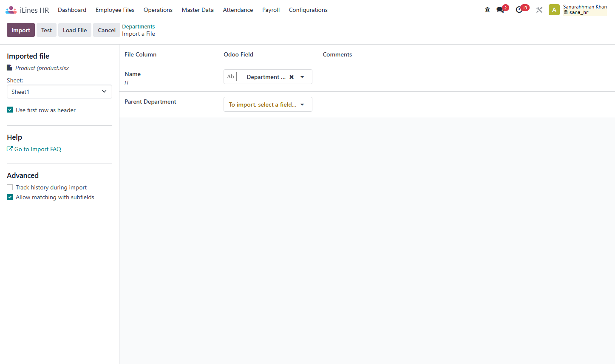The height and width of the screenshot is (364, 615).
Task: Click the Cancel button
Action: coord(107,30)
